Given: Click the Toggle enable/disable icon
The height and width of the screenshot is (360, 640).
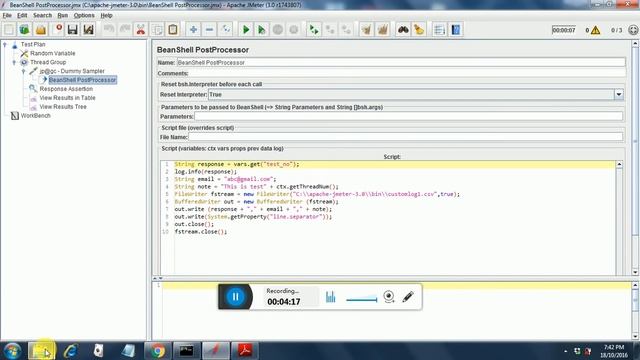Looking at the screenshot, I should click(x=225, y=29).
